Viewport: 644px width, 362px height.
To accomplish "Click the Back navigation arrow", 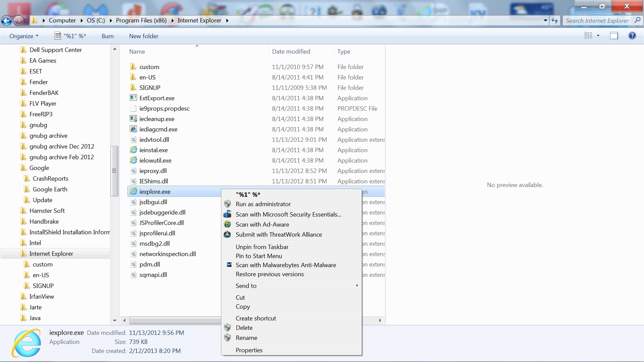I will pyautogui.click(x=6, y=21).
